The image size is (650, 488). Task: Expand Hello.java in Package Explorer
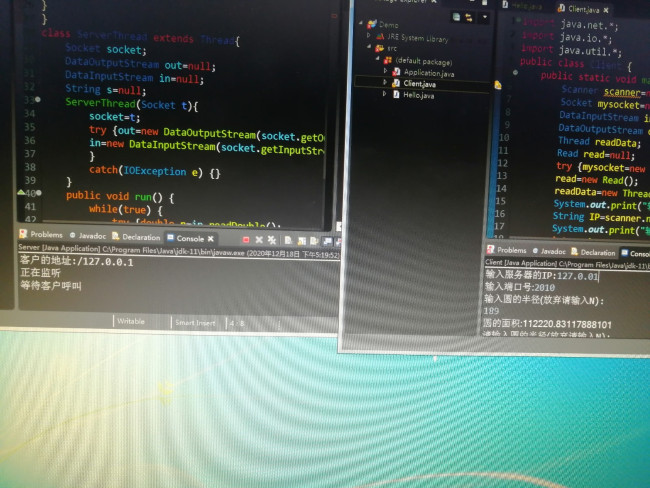(x=384, y=94)
